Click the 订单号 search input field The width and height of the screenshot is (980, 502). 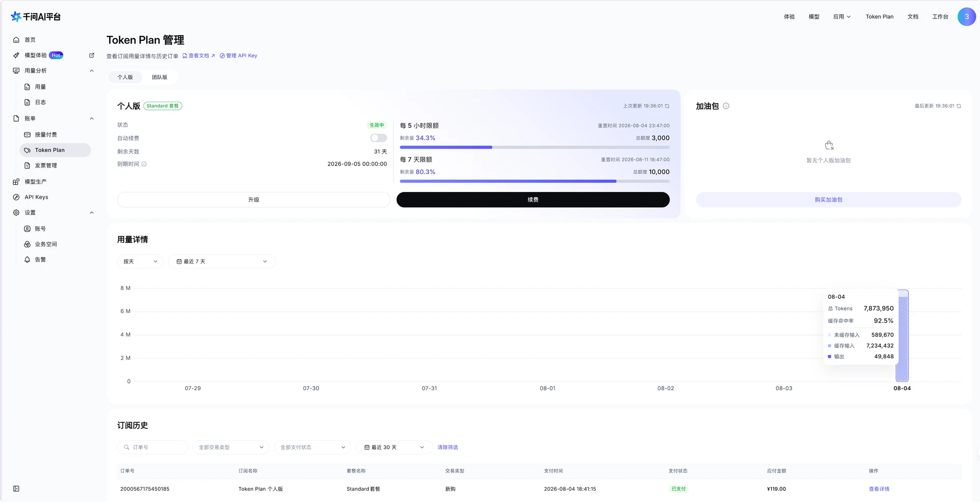[x=153, y=447]
